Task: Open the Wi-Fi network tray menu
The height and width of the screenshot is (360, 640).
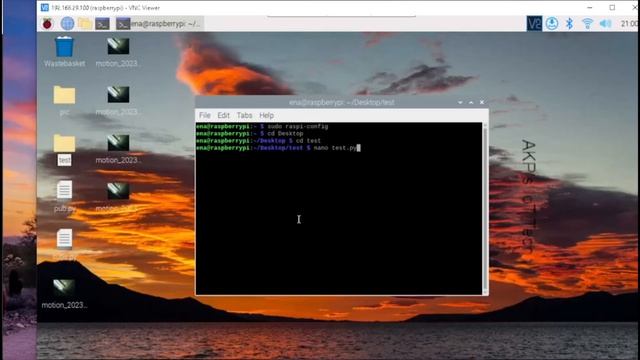Action: [587, 24]
